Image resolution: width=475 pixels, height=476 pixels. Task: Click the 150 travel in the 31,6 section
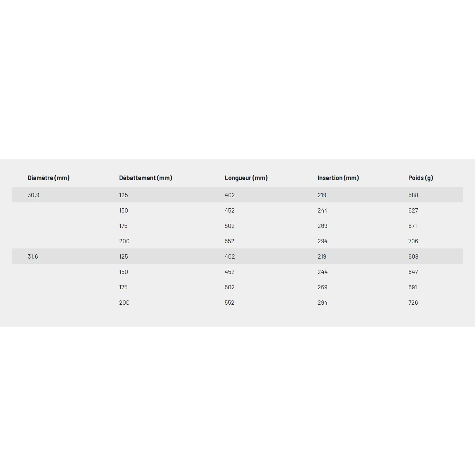pos(123,272)
